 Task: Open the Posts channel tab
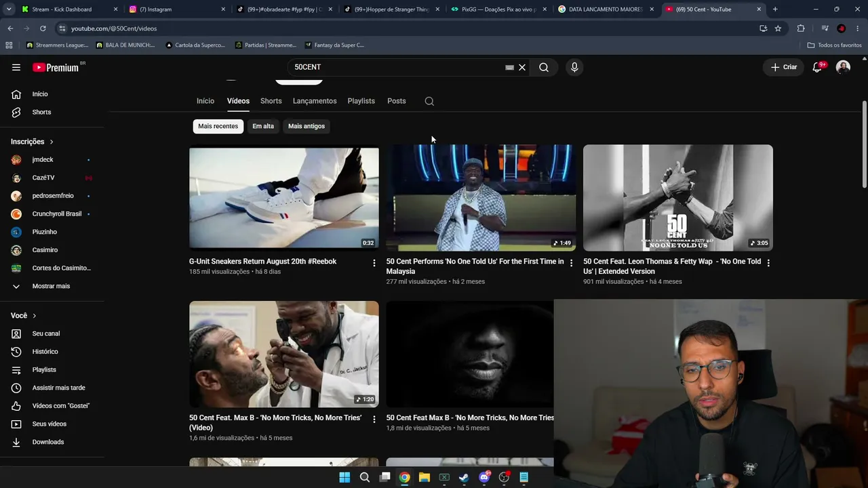(x=397, y=101)
